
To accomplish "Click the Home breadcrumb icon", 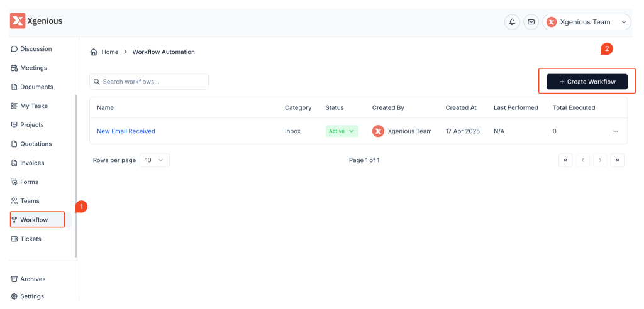I will (94, 52).
